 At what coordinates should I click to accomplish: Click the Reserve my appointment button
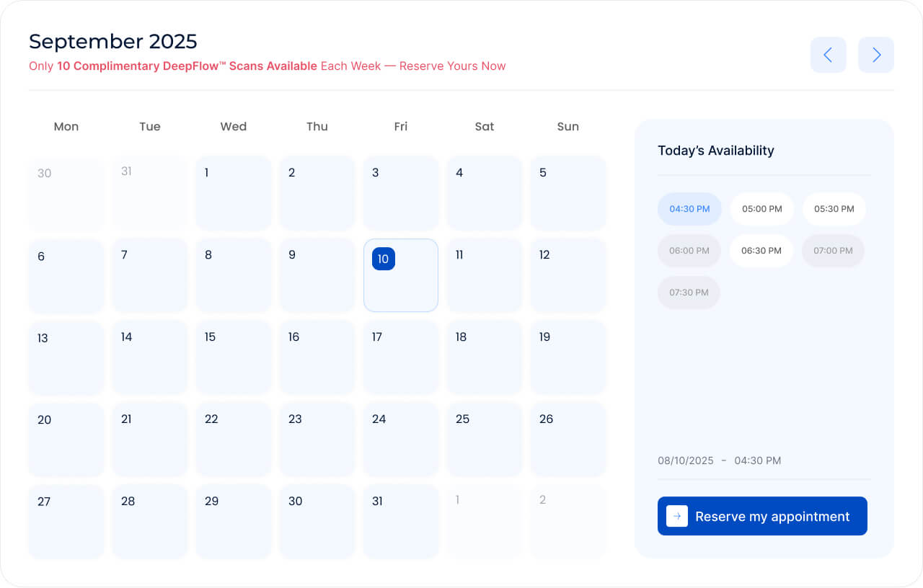click(x=762, y=516)
